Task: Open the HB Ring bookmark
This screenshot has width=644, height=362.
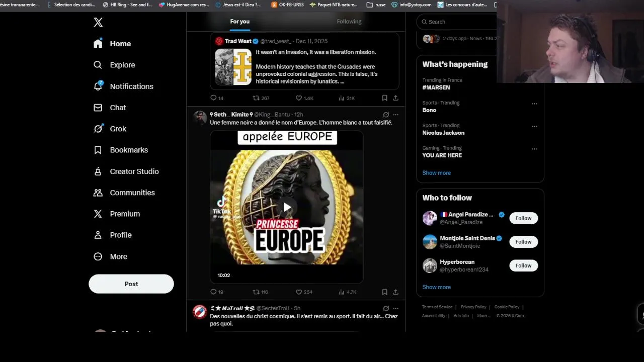Action: pyautogui.click(x=127, y=5)
